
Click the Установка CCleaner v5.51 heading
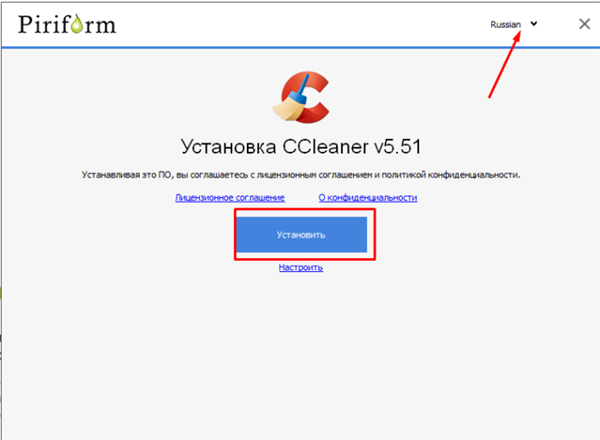[x=301, y=147]
